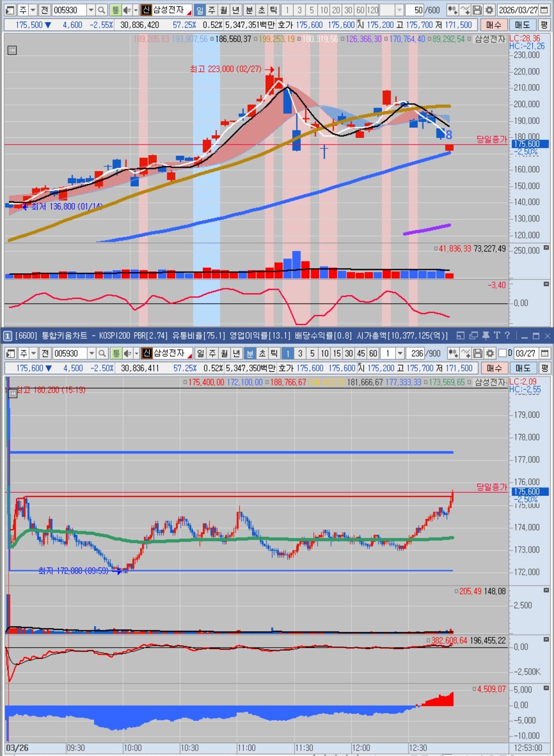Pin the 통합키움차트 window
This screenshot has height=756, width=554.
pyautogui.click(x=485, y=336)
